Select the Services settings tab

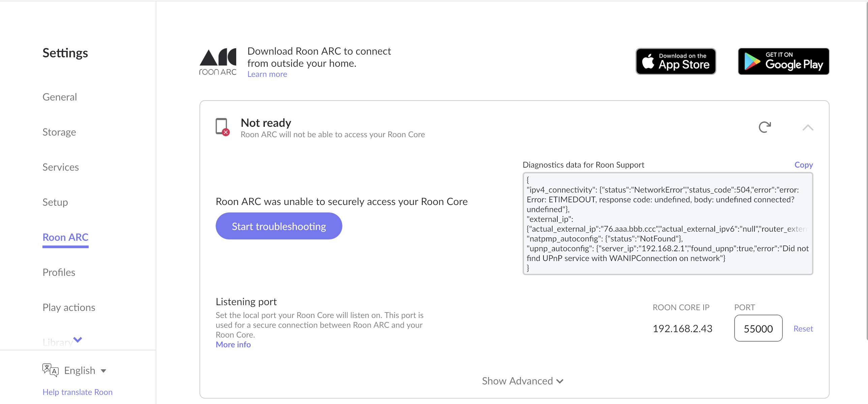(61, 167)
